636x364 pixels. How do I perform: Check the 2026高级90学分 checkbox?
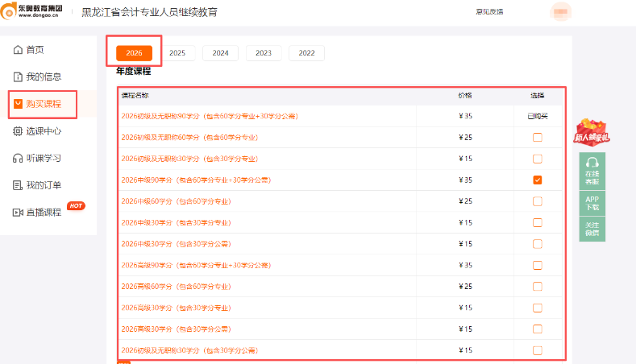click(x=538, y=265)
